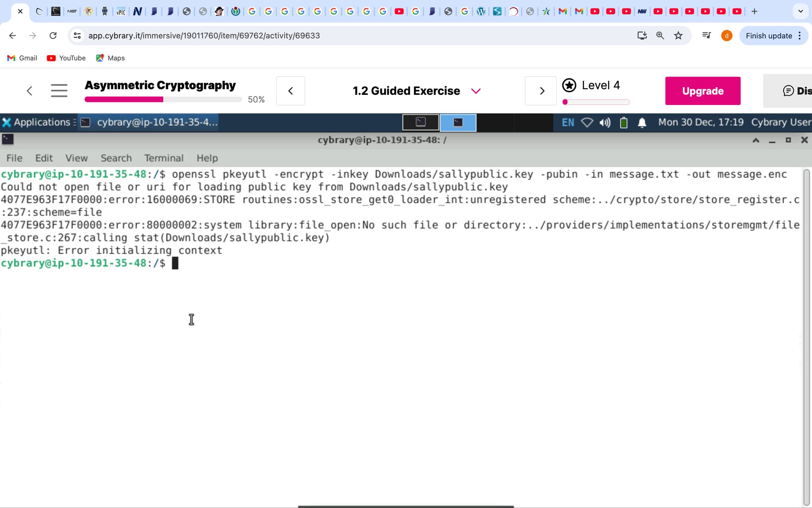Click the back chevron beside the hamburger menu
The width and height of the screenshot is (812, 508).
[x=29, y=91]
